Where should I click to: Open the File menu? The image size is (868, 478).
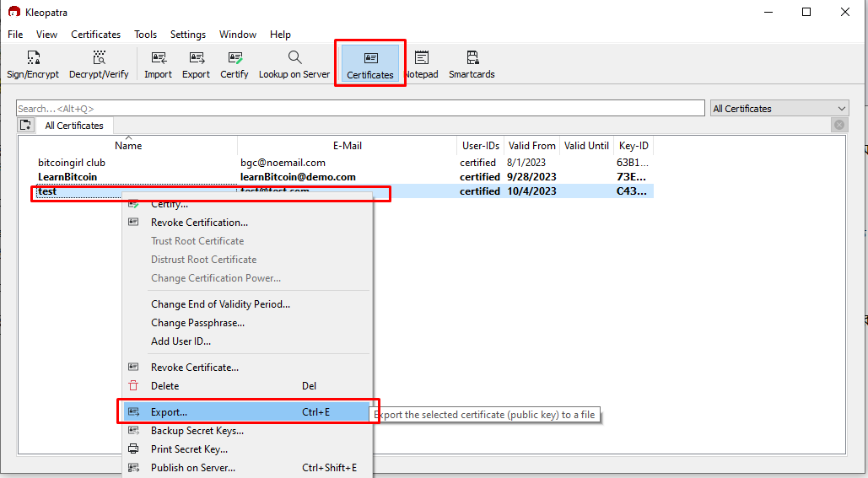(x=15, y=35)
